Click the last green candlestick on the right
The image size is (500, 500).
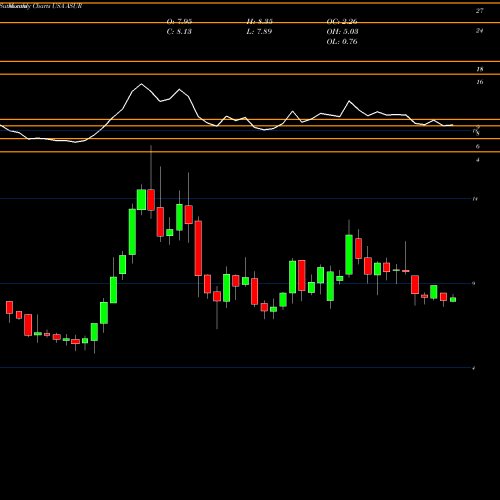(453, 299)
